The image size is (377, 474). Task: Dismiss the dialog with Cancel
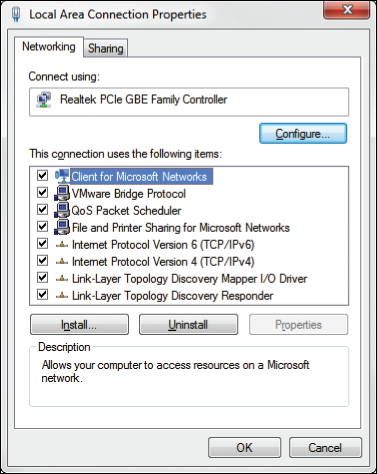325,448
